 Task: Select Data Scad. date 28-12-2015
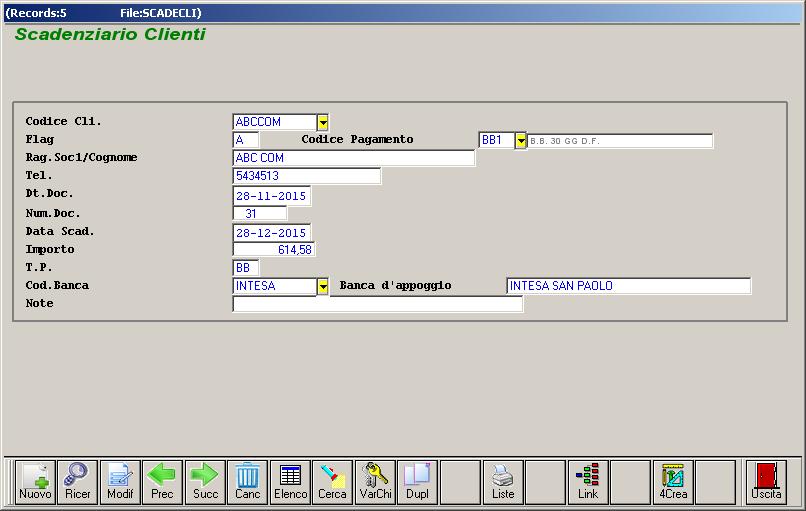click(271, 233)
